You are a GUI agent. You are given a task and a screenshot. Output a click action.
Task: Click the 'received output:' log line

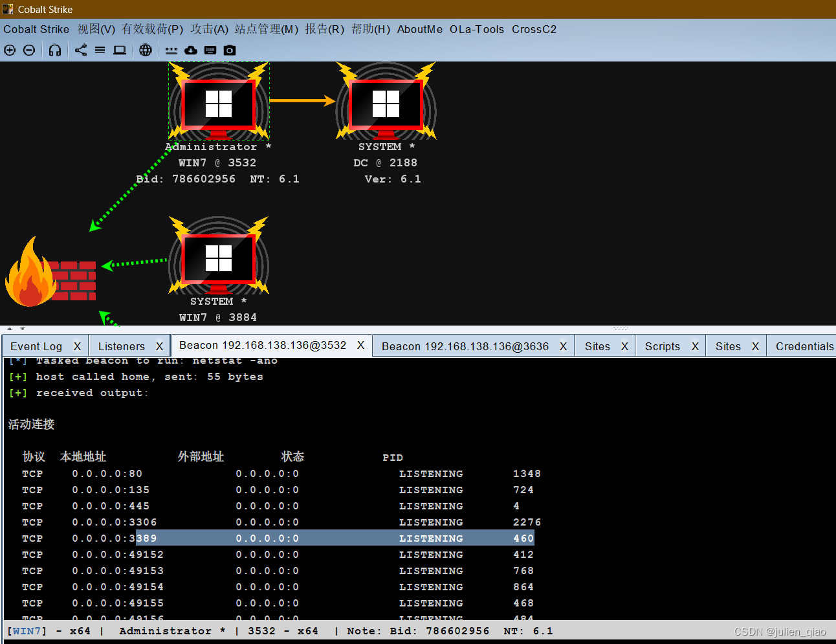click(x=92, y=393)
